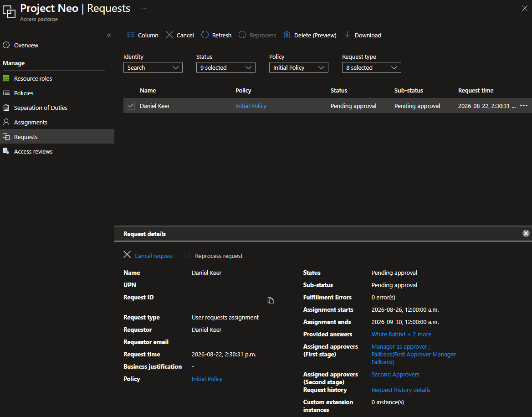
Task: Go to Policies in the sidebar
Action: [23, 93]
